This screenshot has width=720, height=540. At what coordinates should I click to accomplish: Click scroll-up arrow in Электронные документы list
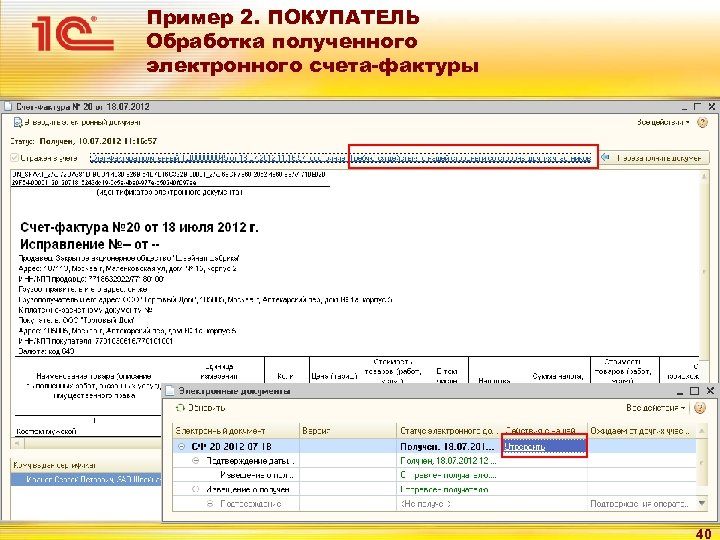click(x=702, y=431)
